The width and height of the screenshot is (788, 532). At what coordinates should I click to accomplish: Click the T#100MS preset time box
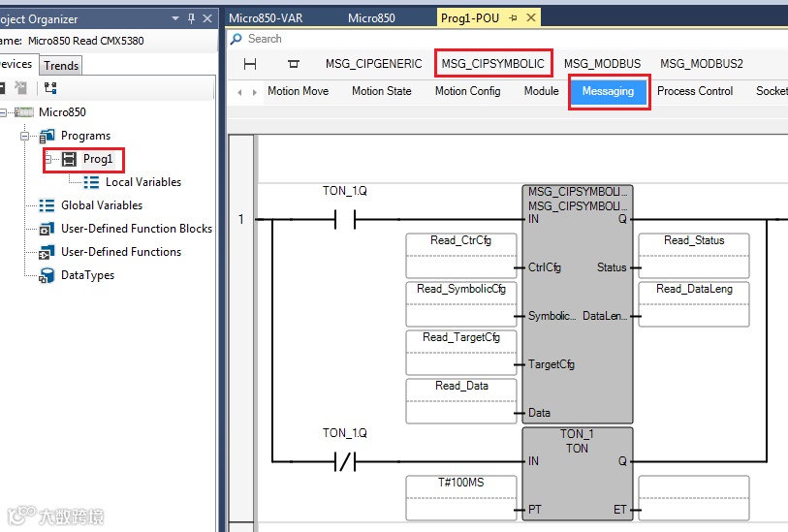click(x=461, y=498)
